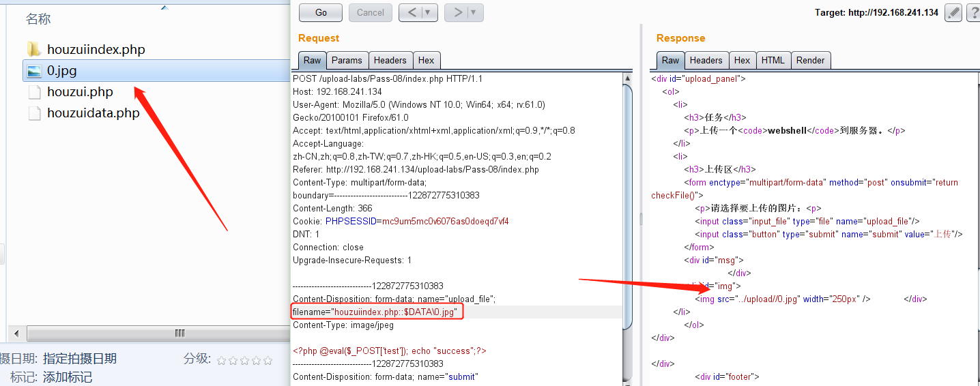Click the POST /upload-labs/Pass-08/index.php request line

pyautogui.click(x=388, y=78)
